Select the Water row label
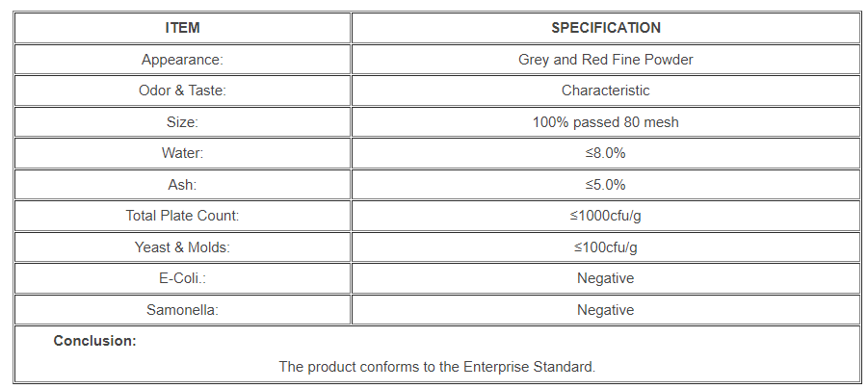 pos(182,153)
